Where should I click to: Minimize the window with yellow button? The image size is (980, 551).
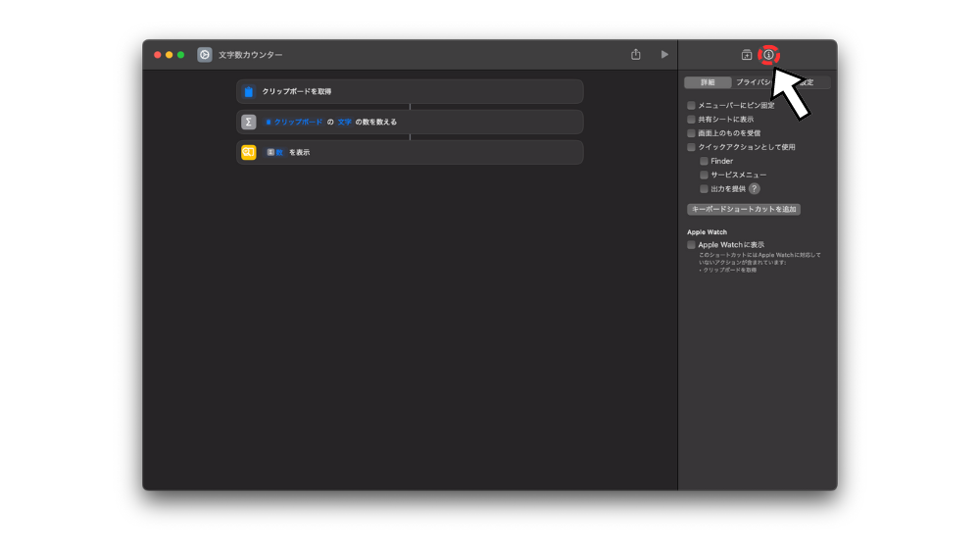pyautogui.click(x=169, y=55)
